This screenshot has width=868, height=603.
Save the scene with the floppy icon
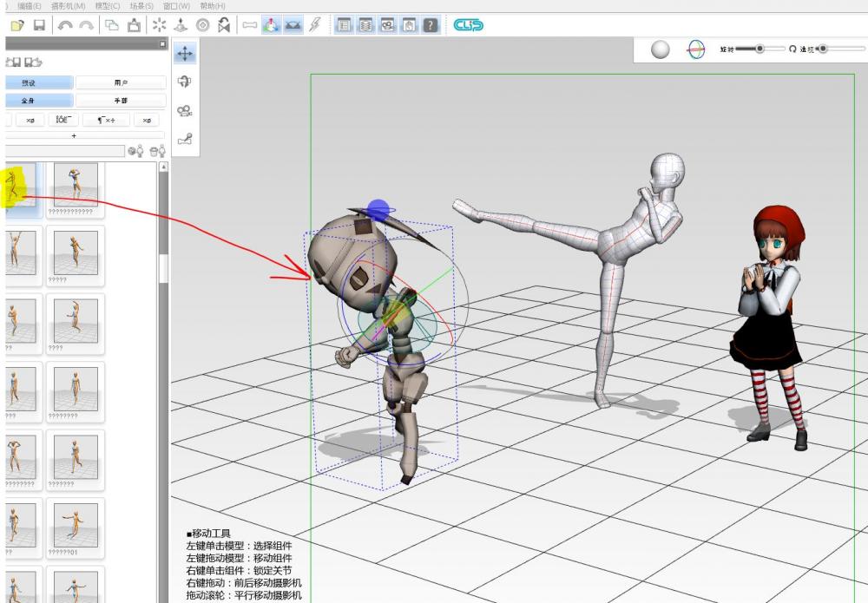(39, 25)
